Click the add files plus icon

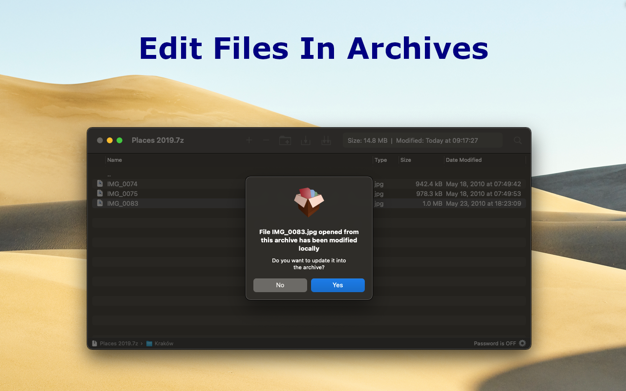point(249,140)
